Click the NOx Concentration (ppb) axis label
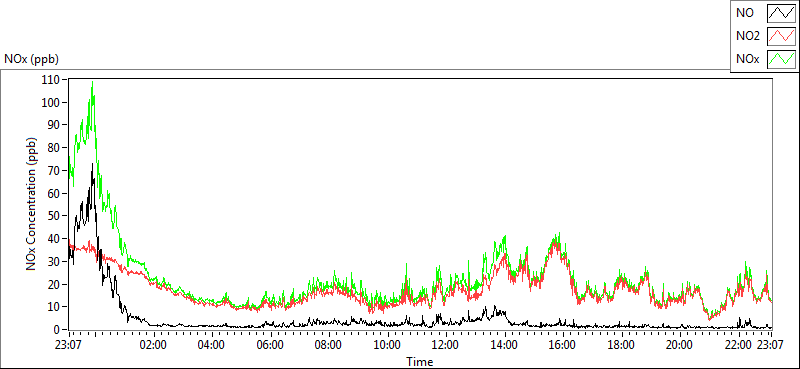Screen dimensions: 800x369 (x=32, y=204)
